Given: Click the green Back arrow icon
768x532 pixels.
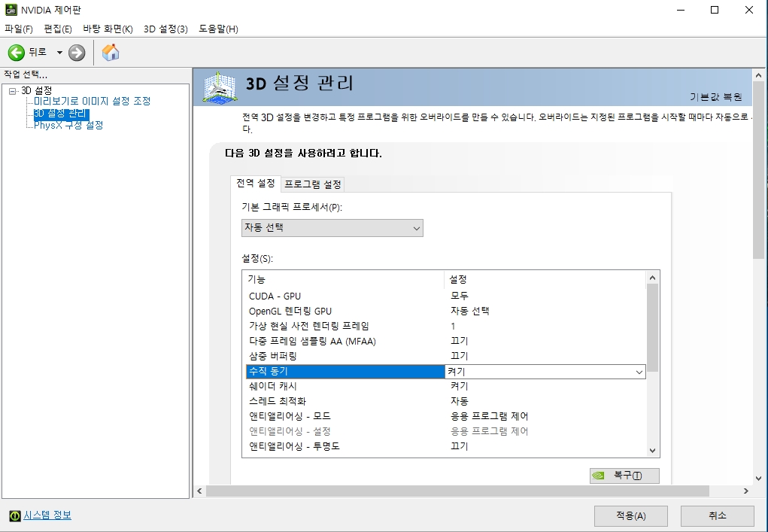Looking at the screenshot, I should [16, 53].
